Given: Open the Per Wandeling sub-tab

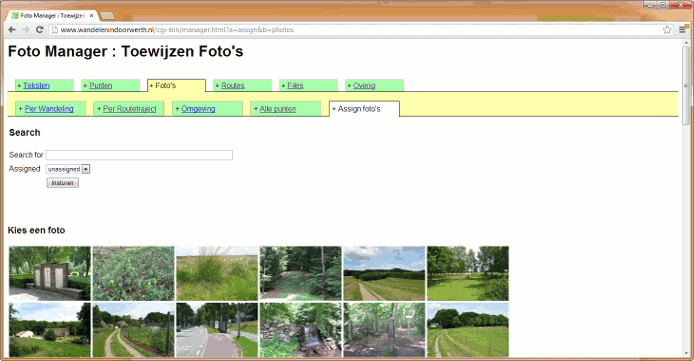Looking at the screenshot, I should 49,109.
